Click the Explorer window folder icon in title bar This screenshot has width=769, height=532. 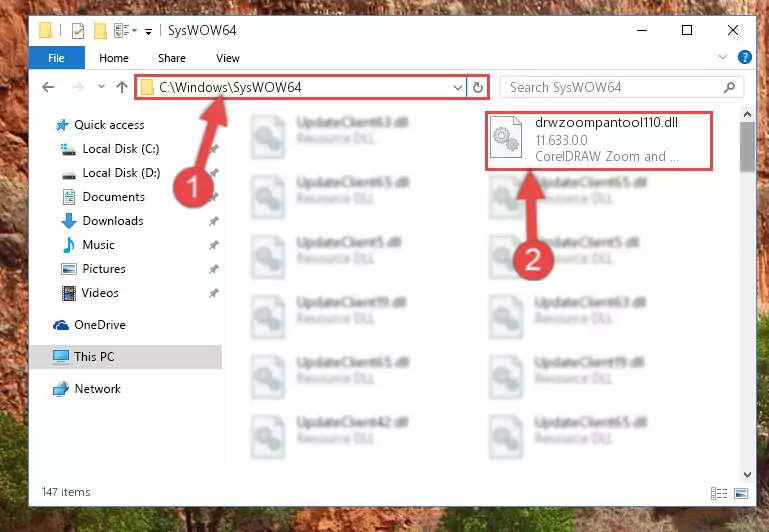pyautogui.click(x=46, y=30)
